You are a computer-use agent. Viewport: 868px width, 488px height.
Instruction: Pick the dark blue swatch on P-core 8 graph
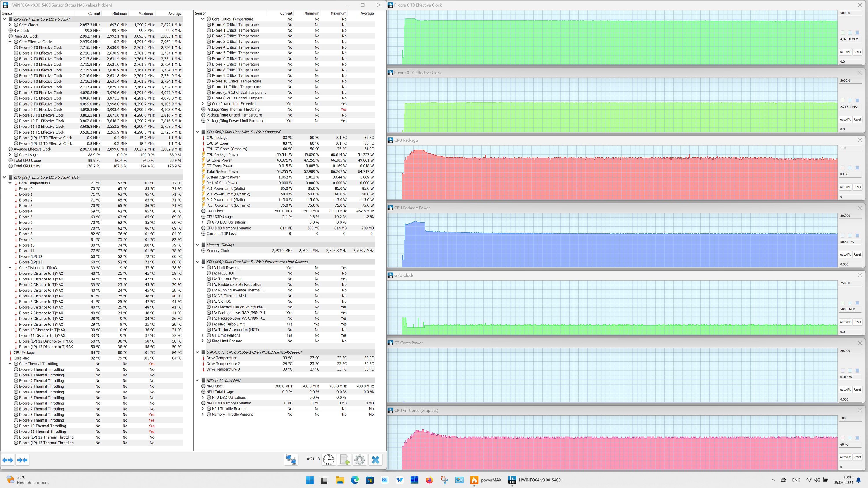point(857,33)
